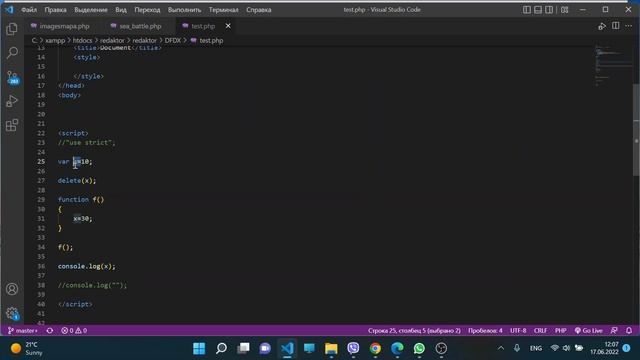Open Microsoft Edge from taskbar

pyautogui.click(x=397, y=348)
